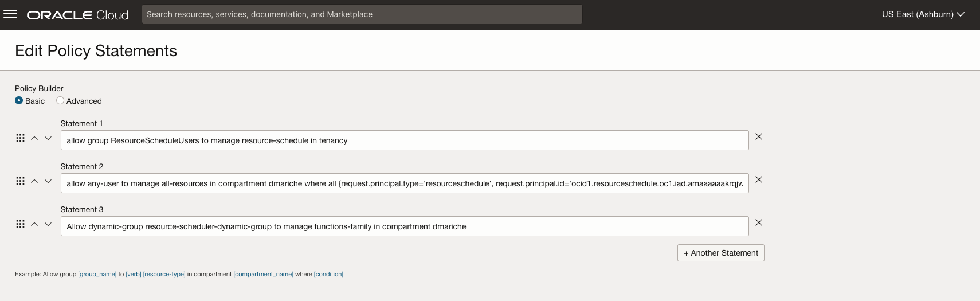
Task: Open the hamburger navigation menu
Action: click(x=10, y=14)
